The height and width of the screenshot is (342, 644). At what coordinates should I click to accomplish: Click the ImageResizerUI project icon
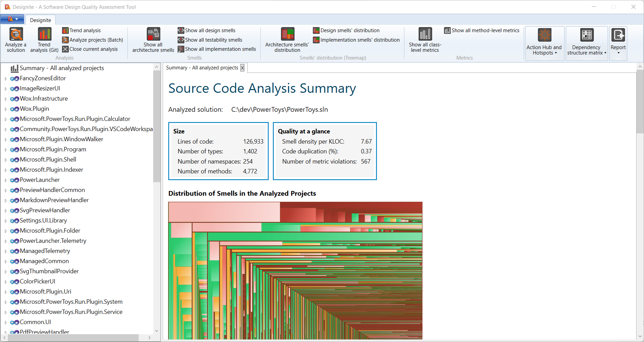pyautogui.click(x=15, y=89)
